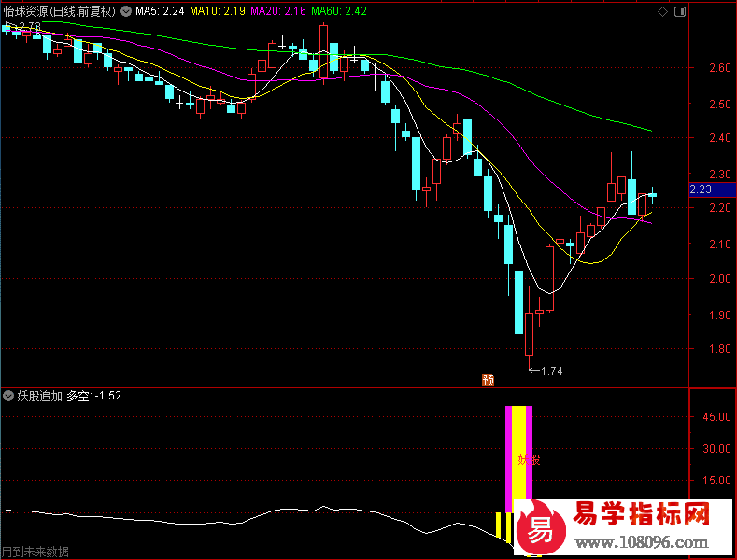The width and height of the screenshot is (737, 560).
Task: Click the orange 预 marker on the chart
Action: pos(488,380)
